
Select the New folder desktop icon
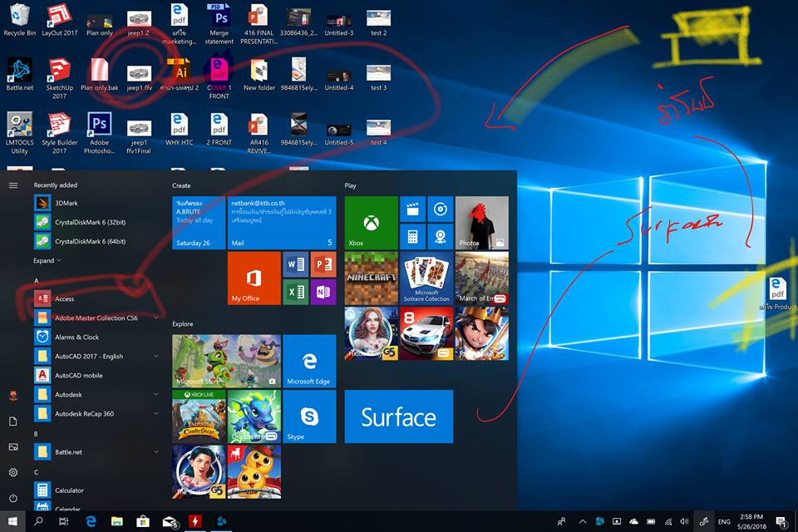pos(259,75)
